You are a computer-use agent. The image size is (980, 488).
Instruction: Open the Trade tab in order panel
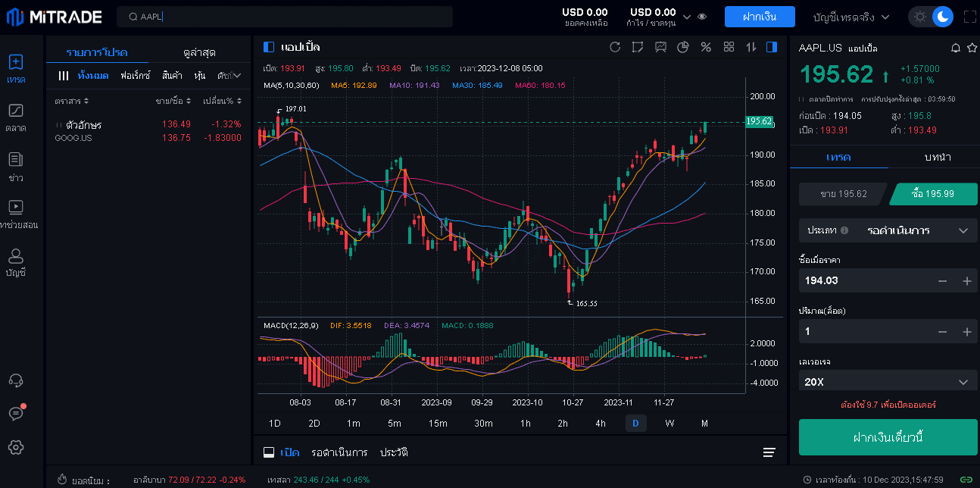[838, 157]
